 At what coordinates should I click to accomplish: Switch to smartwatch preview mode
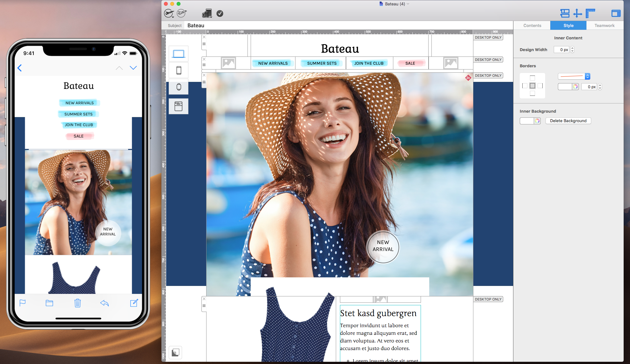coord(179,87)
